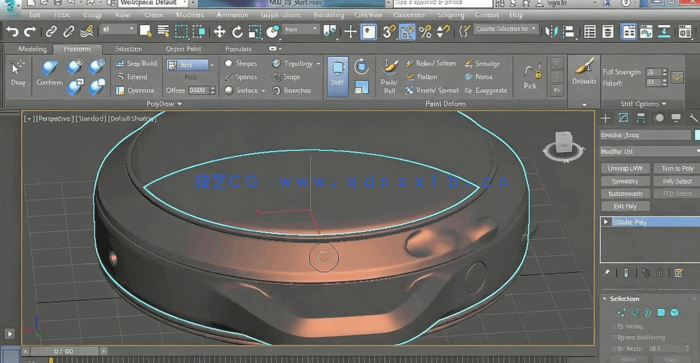Open the Hierarchy panel tab icon
700x363 pixels.
point(641,118)
